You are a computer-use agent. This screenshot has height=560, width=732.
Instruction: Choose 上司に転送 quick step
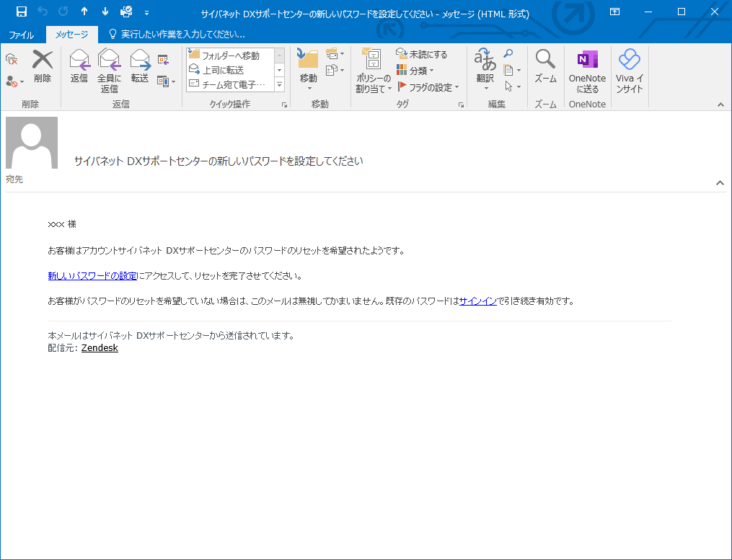(230, 70)
